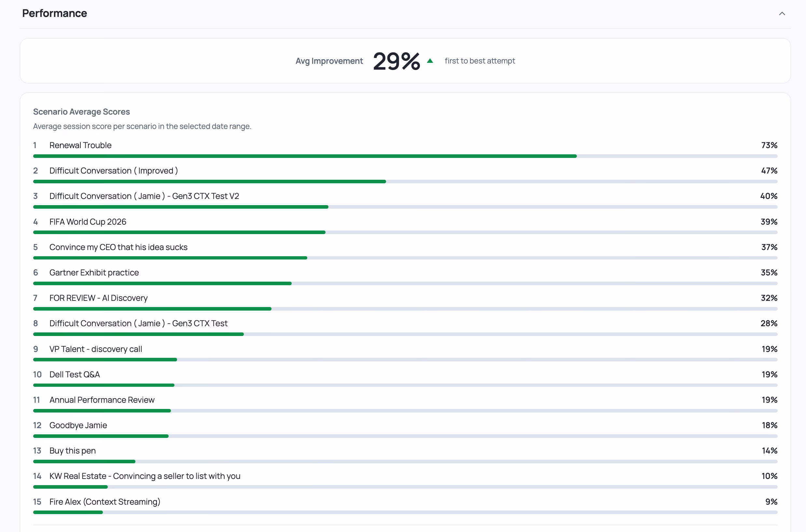Click the Scenario Average Scores title
Screen dimensions: 806x532
[x=81, y=112]
